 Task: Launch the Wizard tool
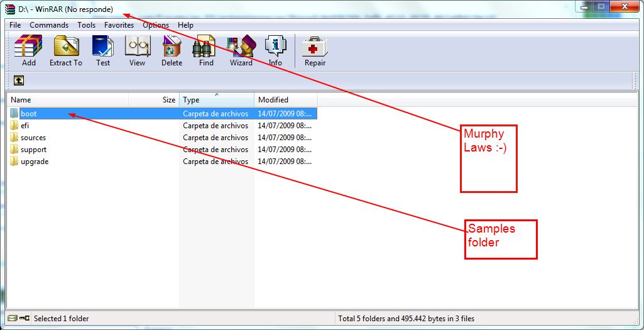(x=241, y=50)
